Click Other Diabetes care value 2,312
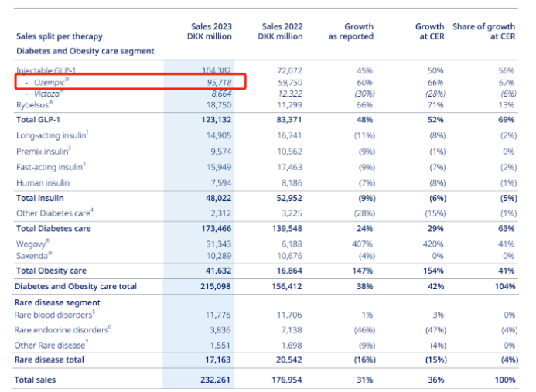The height and width of the screenshot is (392, 536). coord(221,213)
